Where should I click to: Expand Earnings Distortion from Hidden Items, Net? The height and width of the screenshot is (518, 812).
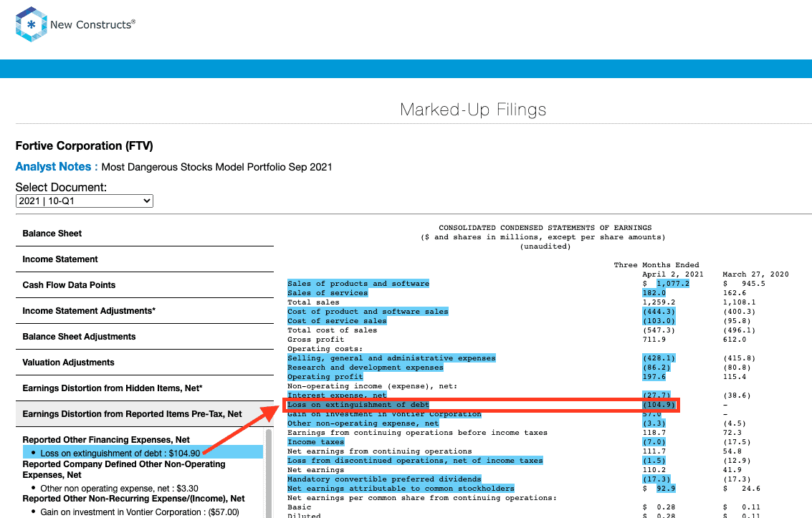[145, 388]
